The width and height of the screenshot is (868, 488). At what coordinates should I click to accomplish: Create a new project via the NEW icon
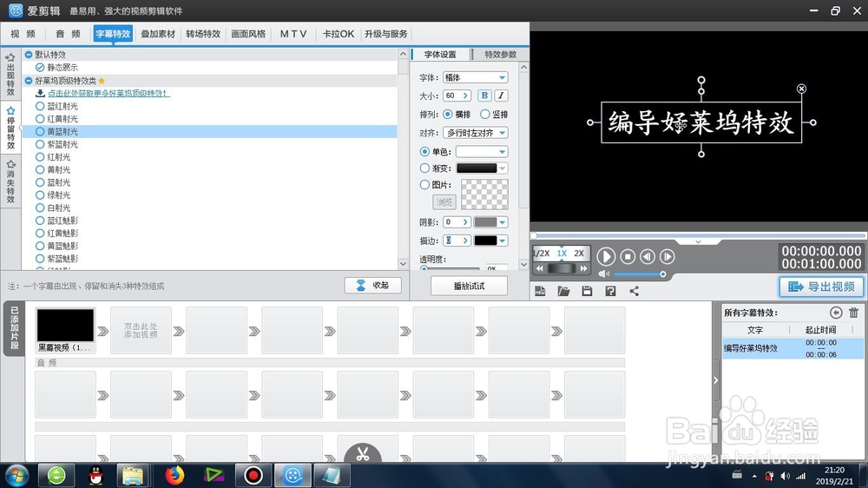pyautogui.click(x=540, y=292)
